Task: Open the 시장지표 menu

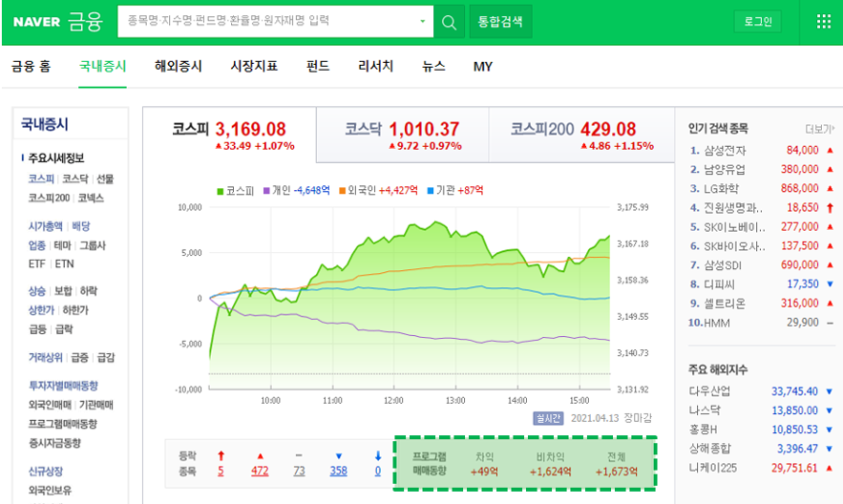Action: tap(254, 66)
